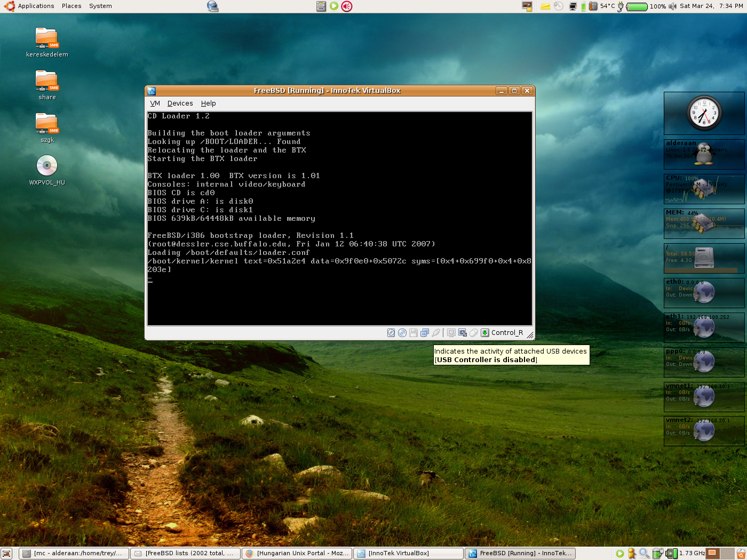
Task: Click the network monitor panel icon
Action: click(x=573, y=6)
